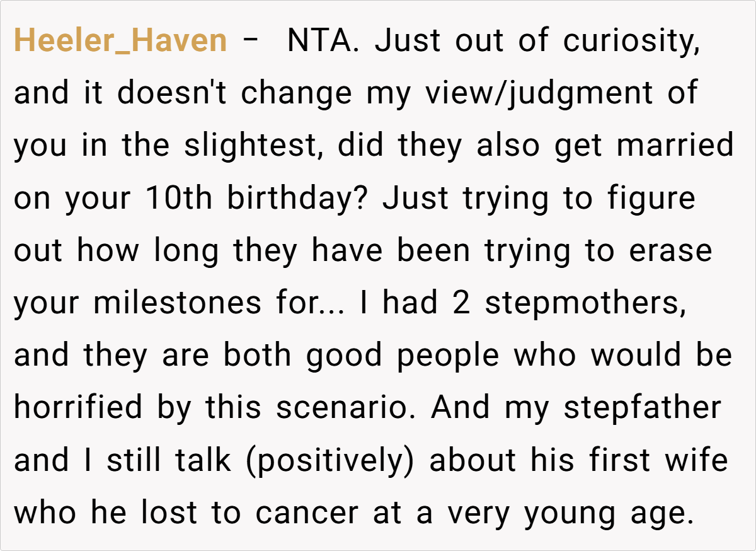Click the word "stepfather"
This screenshot has width=756, height=551.
point(642,407)
